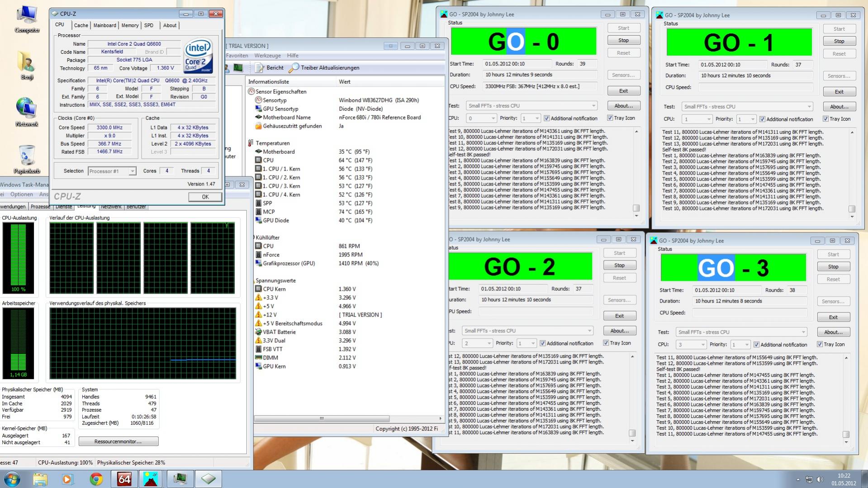The width and height of the screenshot is (868, 488).
Task: Open Google Chrome from the taskbar
Action: click(96, 479)
